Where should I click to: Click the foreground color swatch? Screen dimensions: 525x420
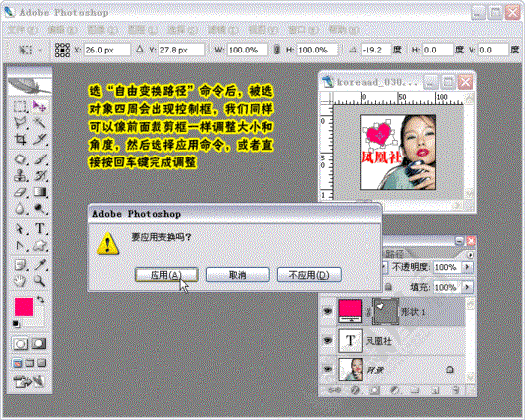coord(24,307)
